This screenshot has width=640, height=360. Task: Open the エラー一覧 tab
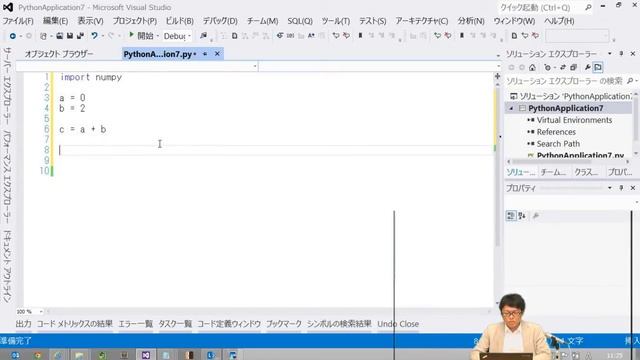click(135, 324)
